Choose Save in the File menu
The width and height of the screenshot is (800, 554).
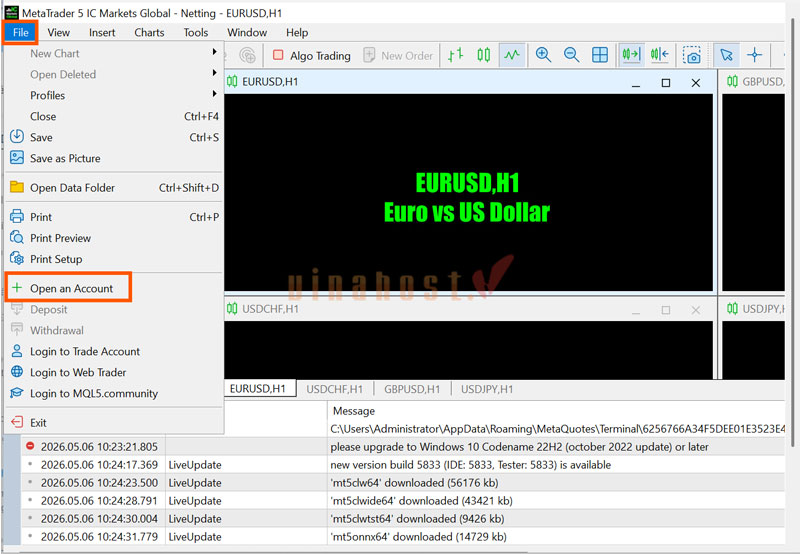114,137
